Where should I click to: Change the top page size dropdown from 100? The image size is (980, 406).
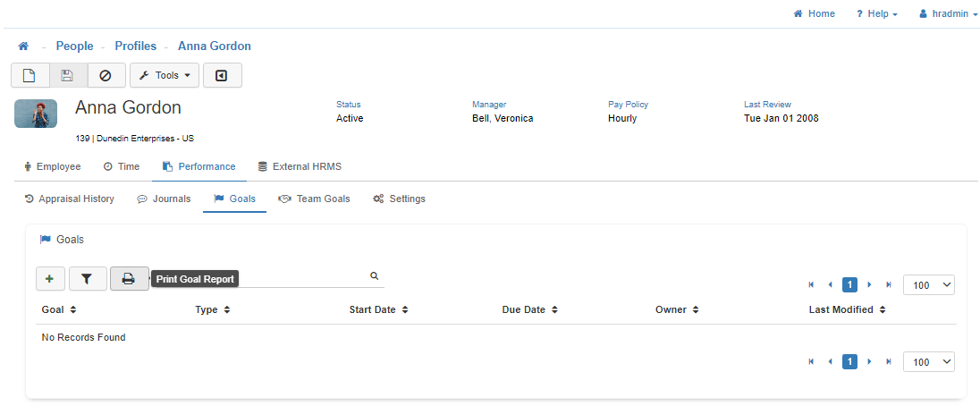point(929,285)
